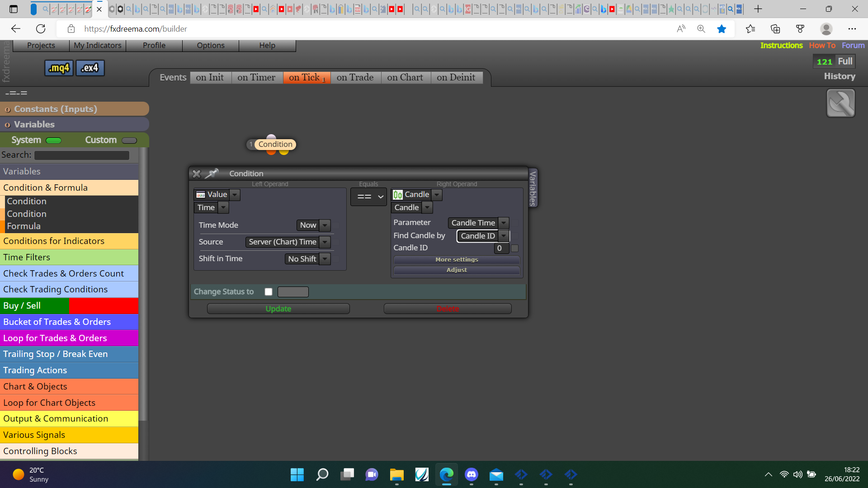The height and width of the screenshot is (488, 868).
Task: Open the Options menu
Action: point(211,45)
